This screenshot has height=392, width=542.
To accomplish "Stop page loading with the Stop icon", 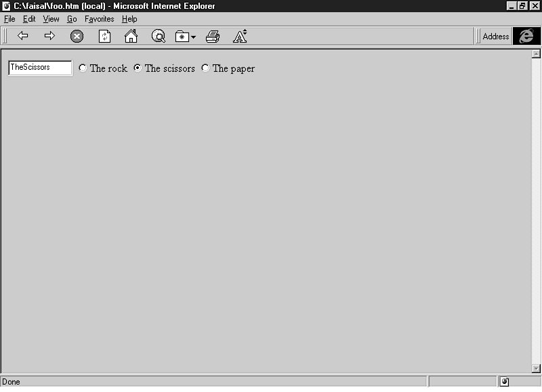I will pyautogui.click(x=77, y=37).
